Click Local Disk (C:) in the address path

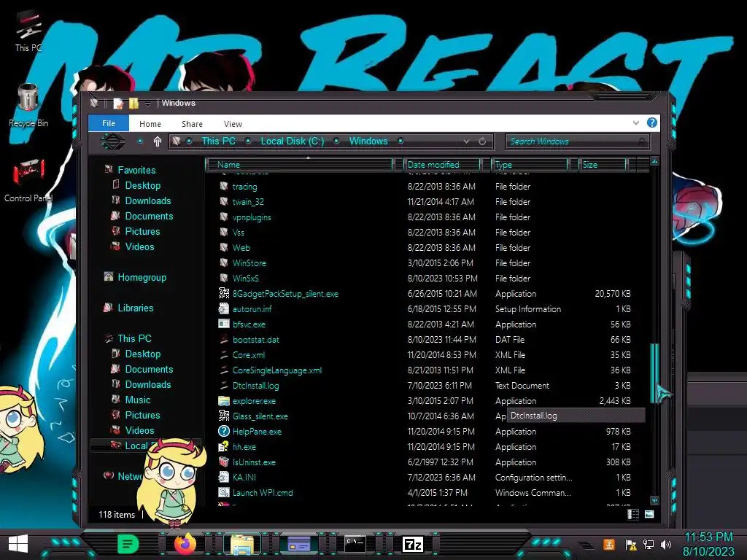coord(292,141)
